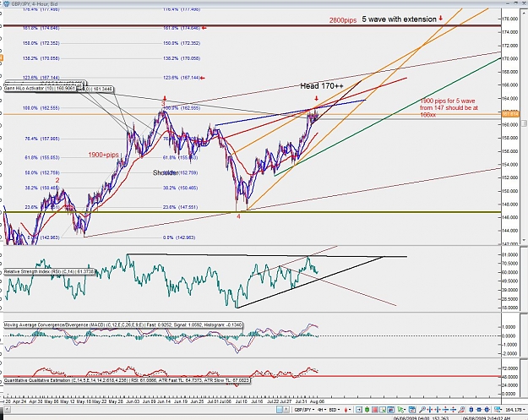Screen dimensions: 528x420
Task: Select the MACD indicator label
Action: tap(122, 325)
